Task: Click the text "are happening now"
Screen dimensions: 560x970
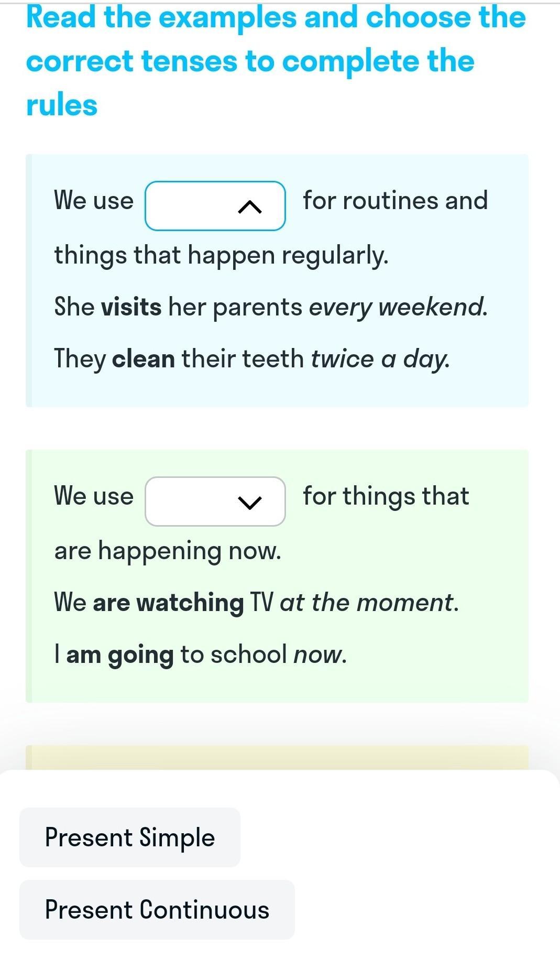Action: [168, 551]
